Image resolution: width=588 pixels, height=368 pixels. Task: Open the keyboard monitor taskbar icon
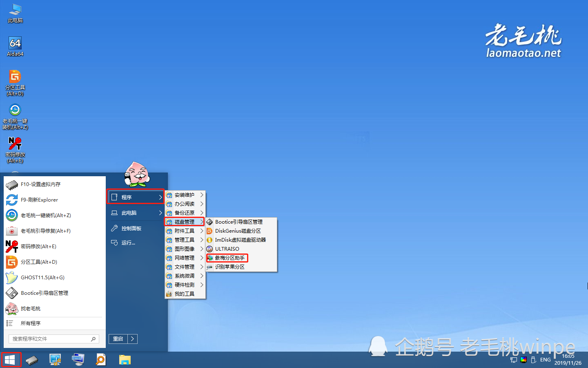tap(78, 360)
